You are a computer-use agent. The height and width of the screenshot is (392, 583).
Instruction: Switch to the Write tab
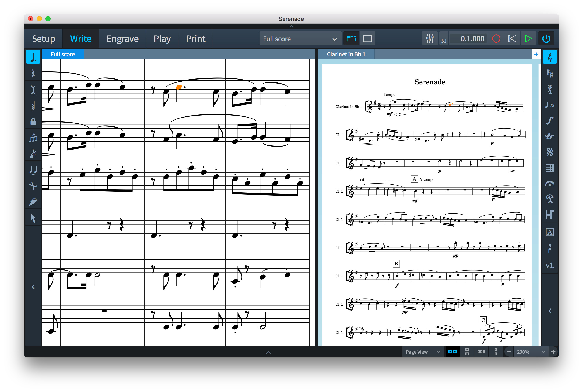81,38
